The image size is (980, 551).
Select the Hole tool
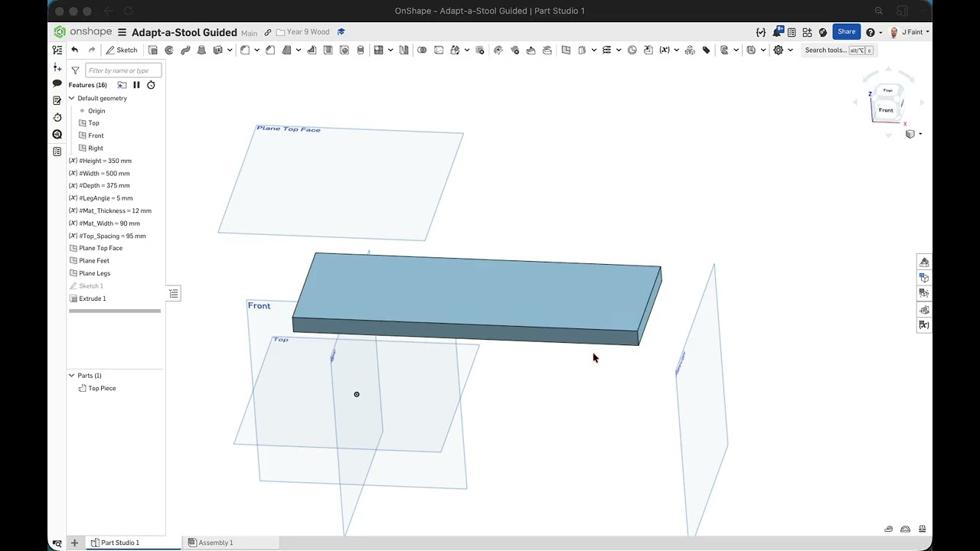(x=344, y=50)
